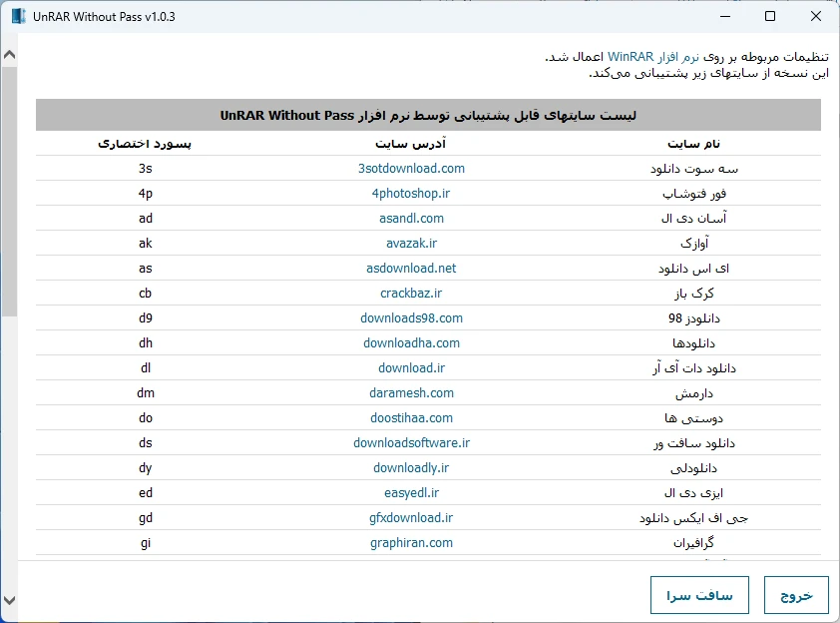Click the سافت سرا button
This screenshot has height=623, width=840.
click(x=699, y=595)
